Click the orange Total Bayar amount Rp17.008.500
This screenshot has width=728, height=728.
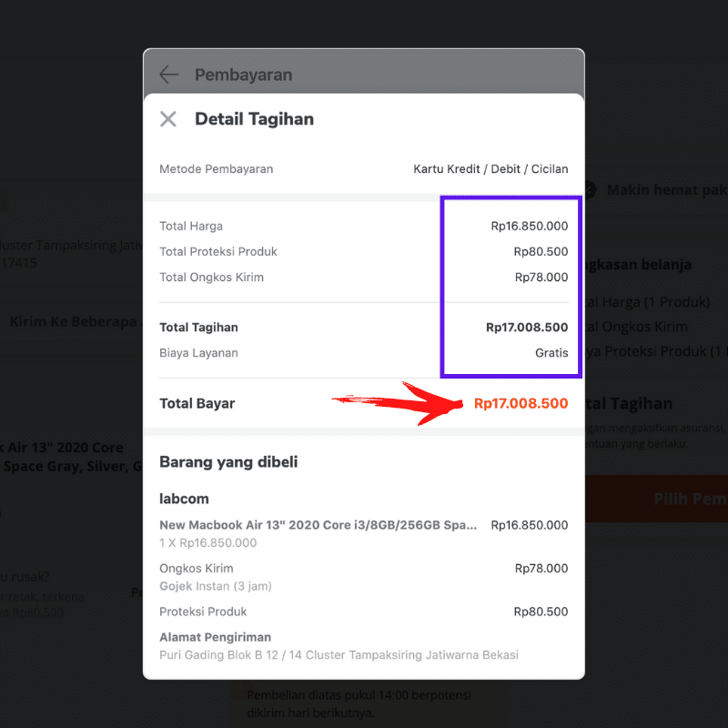click(x=521, y=403)
